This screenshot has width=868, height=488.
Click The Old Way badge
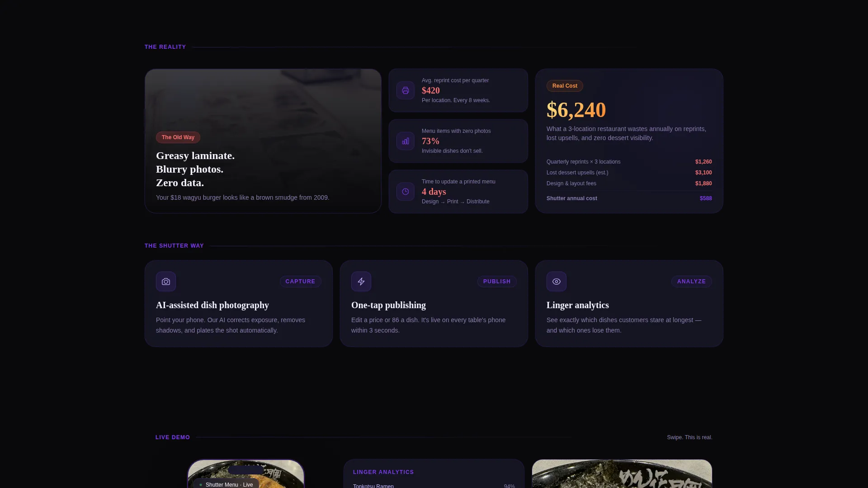[178, 137]
